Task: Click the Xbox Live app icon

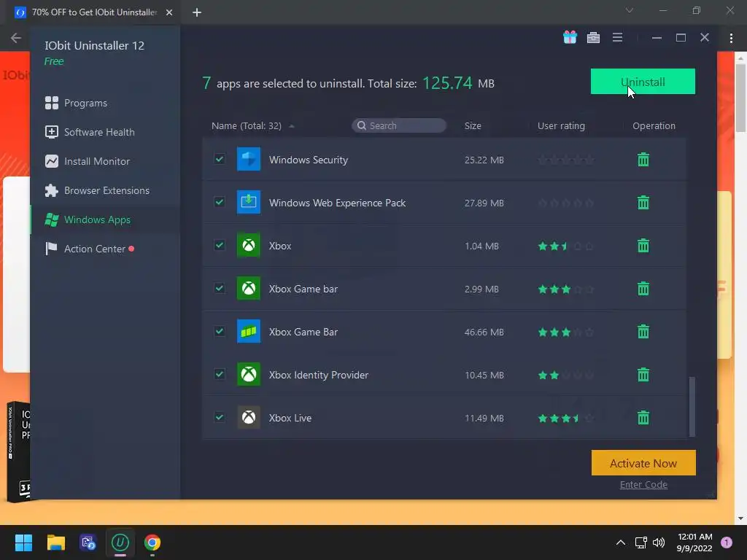Action: coord(249,418)
